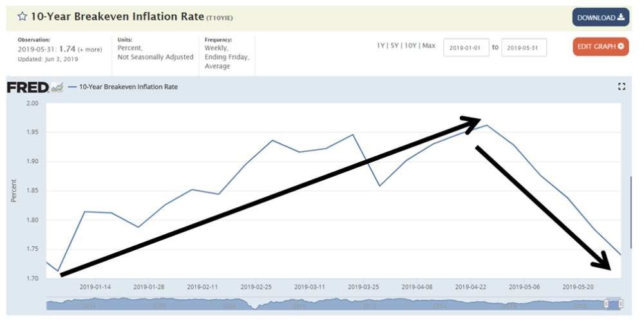Click the end date field 2019-05-31
This screenshot has width=644, height=323.
click(524, 48)
